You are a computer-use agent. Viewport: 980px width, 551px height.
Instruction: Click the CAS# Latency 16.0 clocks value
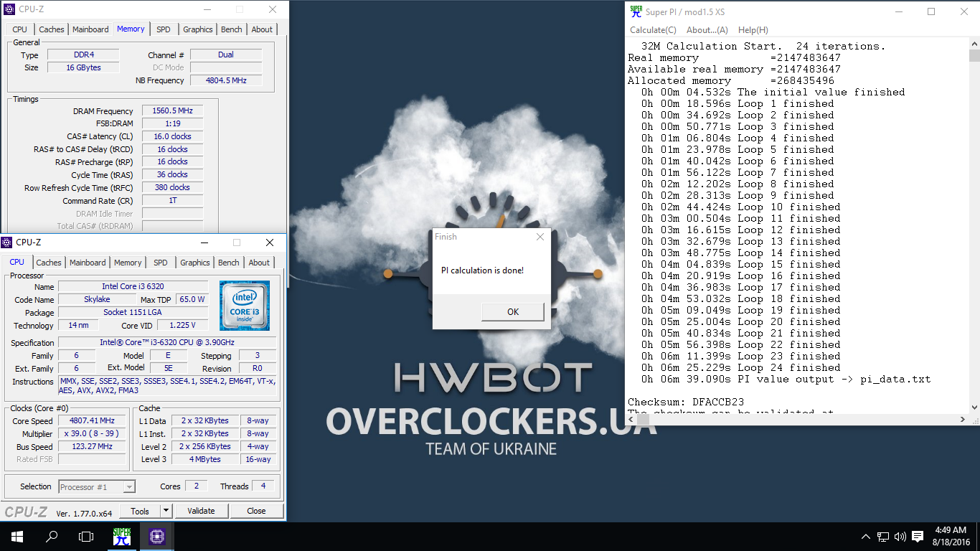click(x=172, y=136)
